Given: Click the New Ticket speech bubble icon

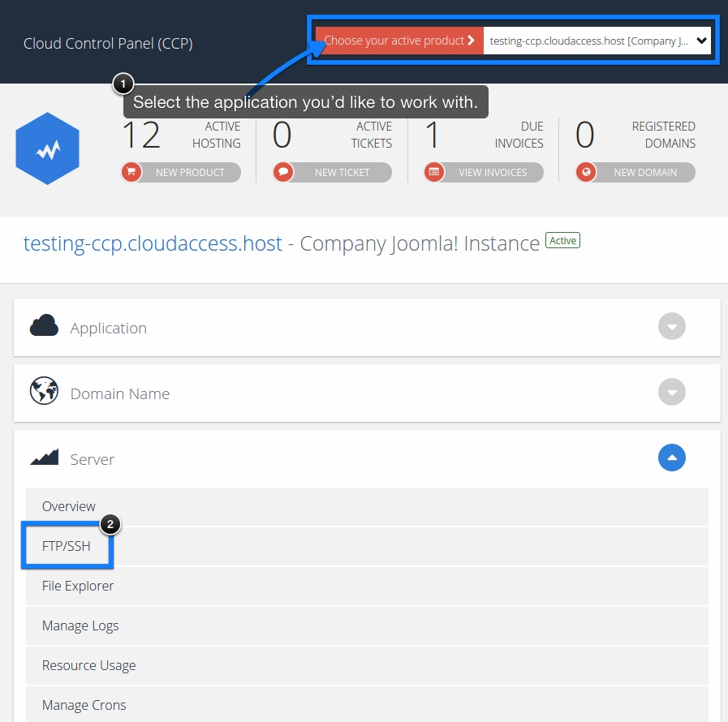Looking at the screenshot, I should coord(282,172).
